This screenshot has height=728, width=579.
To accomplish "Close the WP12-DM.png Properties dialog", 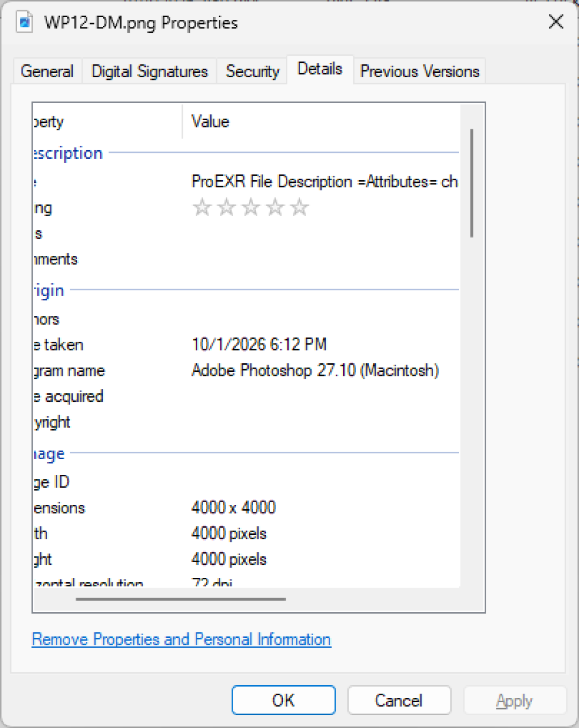I will point(556,22).
